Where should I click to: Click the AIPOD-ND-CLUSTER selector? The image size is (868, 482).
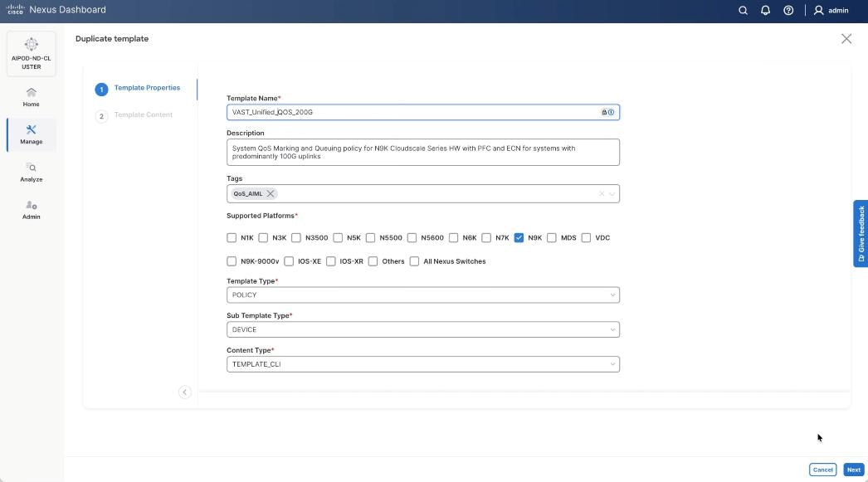pyautogui.click(x=31, y=52)
